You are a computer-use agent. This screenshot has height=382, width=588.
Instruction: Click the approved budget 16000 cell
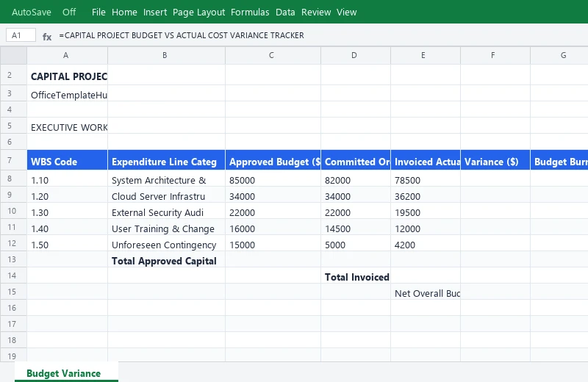click(x=273, y=227)
